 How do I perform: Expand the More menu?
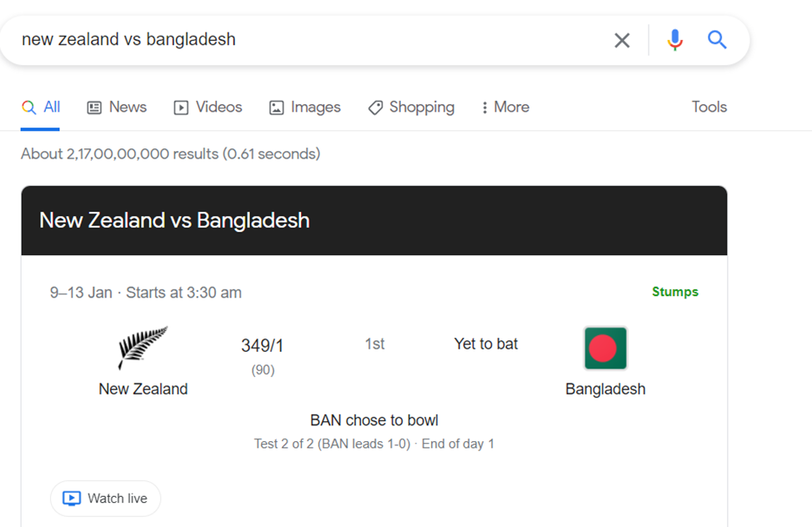coord(504,108)
